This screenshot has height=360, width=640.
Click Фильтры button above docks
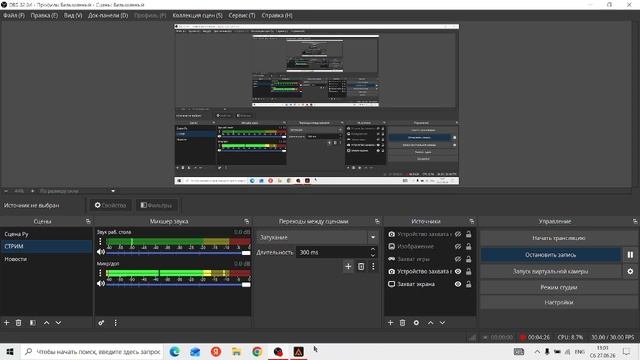pos(156,205)
